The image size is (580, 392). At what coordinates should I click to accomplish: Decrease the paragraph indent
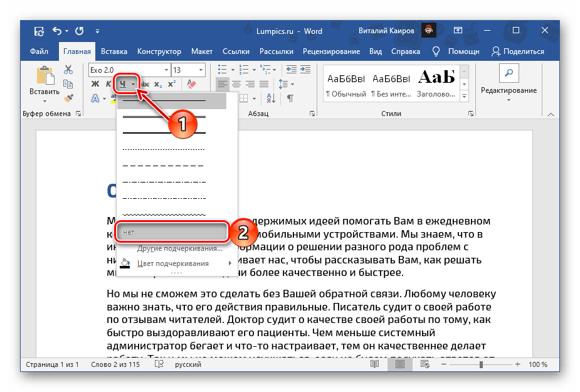292,69
